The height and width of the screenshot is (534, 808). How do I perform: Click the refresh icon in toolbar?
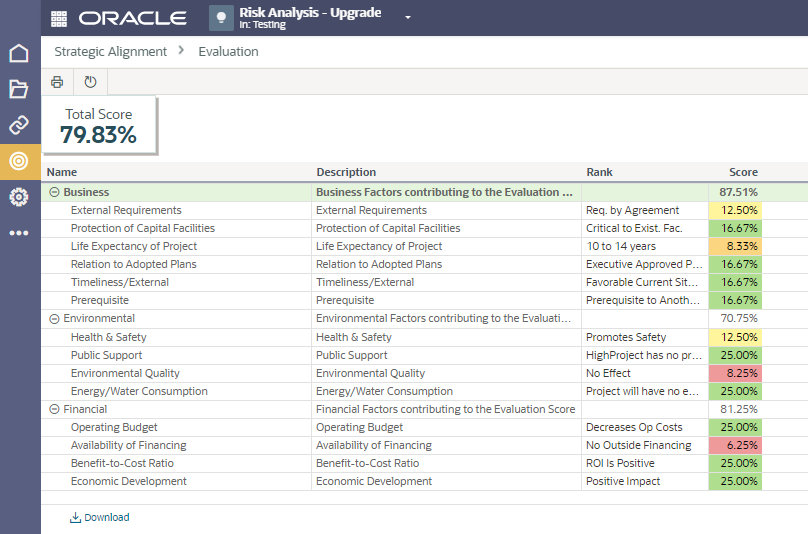(90, 82)
